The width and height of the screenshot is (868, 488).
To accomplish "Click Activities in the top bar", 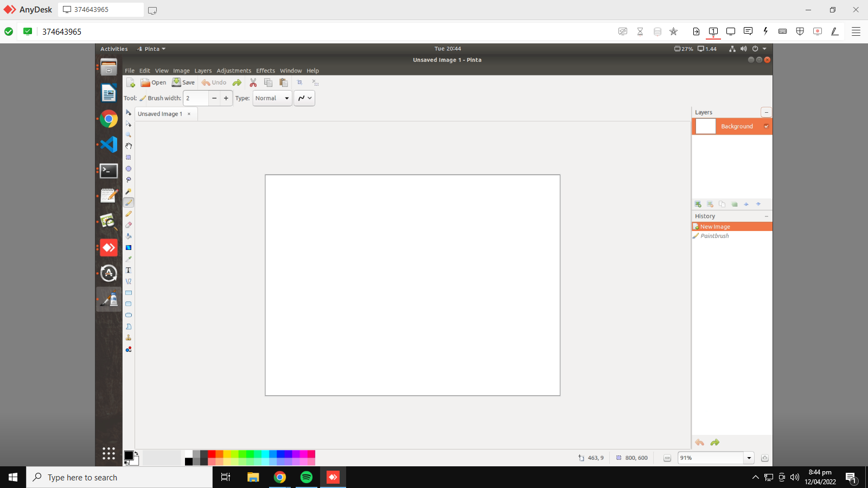I will coord(114,49).
